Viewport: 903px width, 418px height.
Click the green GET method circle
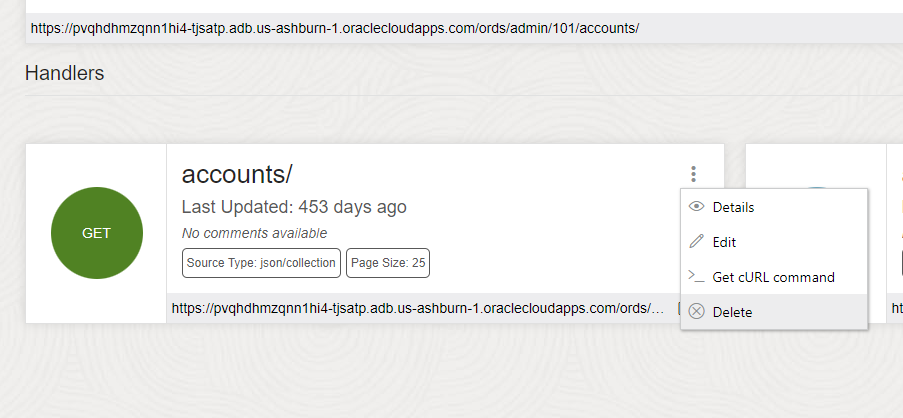pos(97,233)
